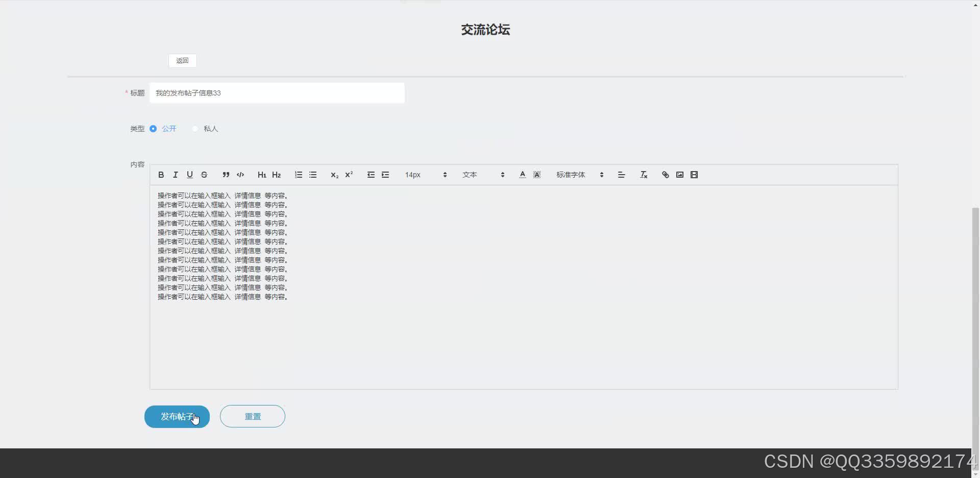Click the 交流论坛 page heading
The height and width of the screenshot is (478, 980).
tap(485, 30)
